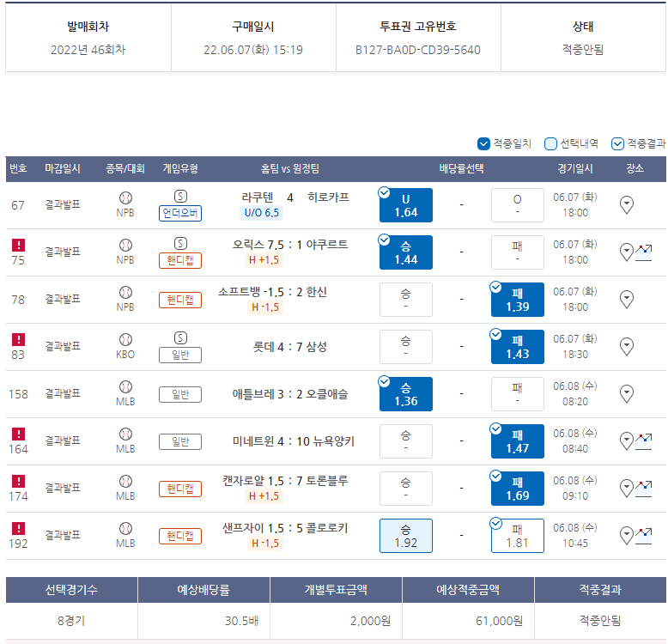View odds trend chart for match 164

click(x=643, y=441)
